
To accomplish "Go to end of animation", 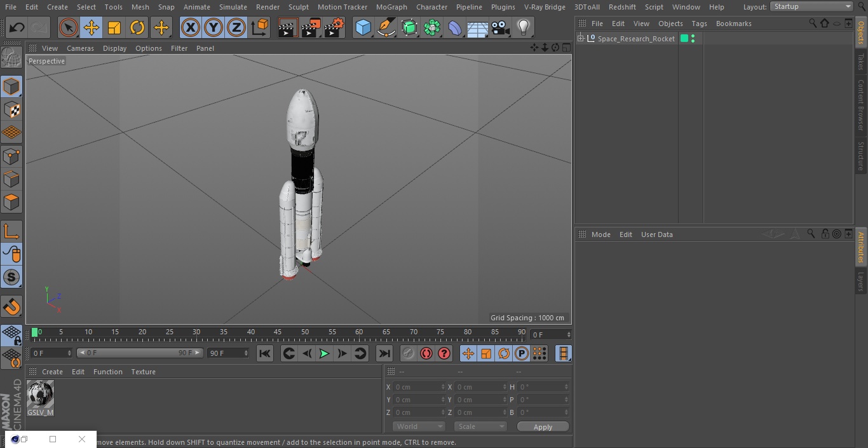I will [384, 353].
